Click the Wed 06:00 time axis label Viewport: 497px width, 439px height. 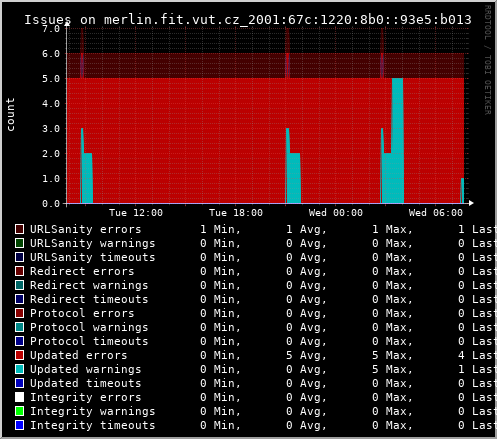point(436,213)
